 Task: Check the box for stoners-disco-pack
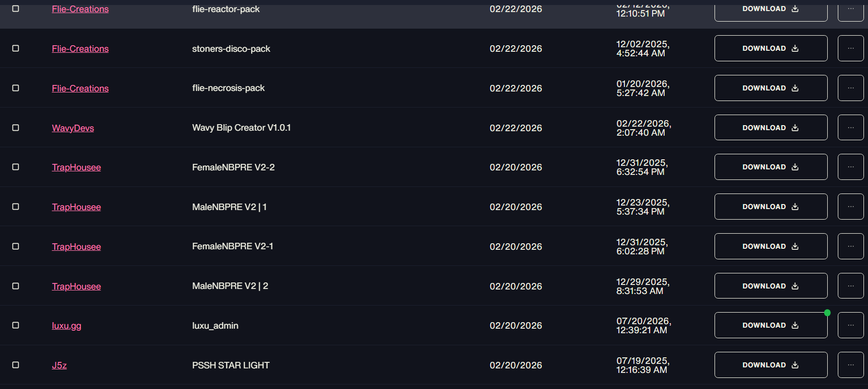16,48
